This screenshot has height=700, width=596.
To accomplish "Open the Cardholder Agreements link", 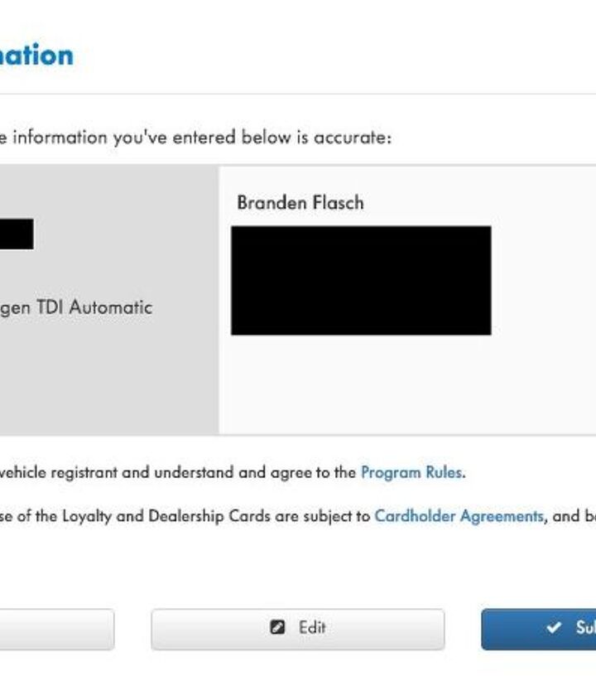I will [459, 515].
